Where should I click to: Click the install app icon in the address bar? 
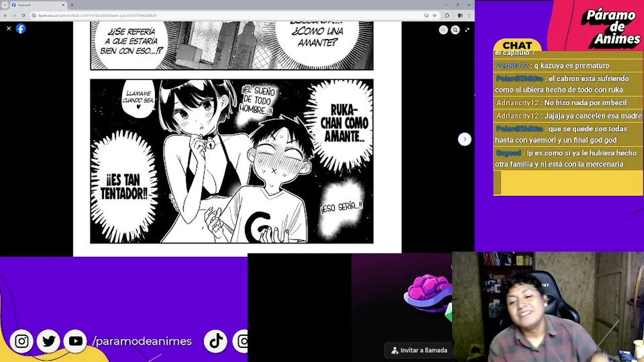(x=426, y=16)
